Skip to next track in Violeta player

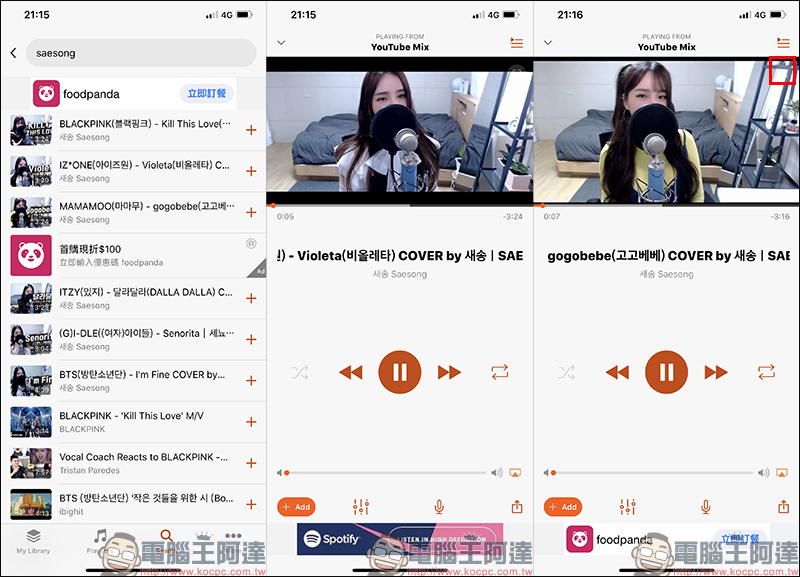[449, 372]
